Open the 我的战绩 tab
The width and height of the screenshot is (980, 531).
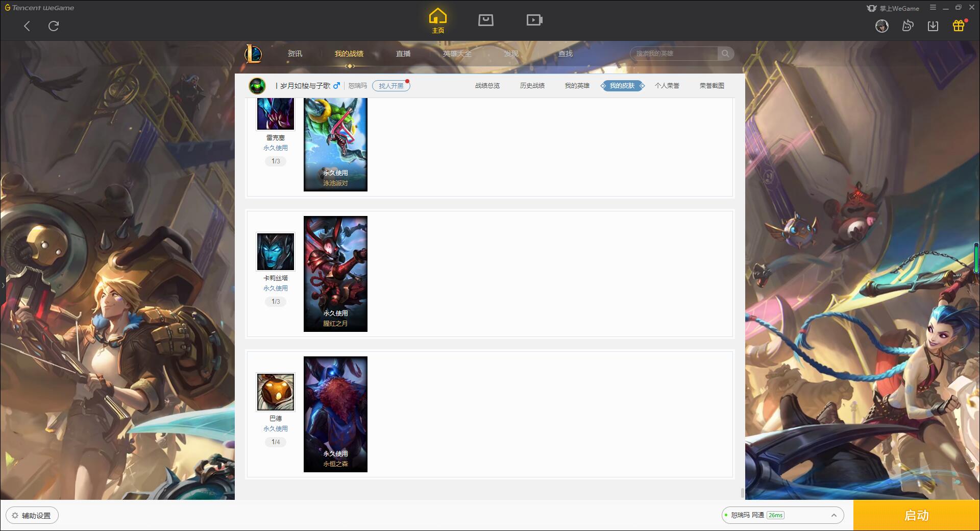[x=349, y=54]
